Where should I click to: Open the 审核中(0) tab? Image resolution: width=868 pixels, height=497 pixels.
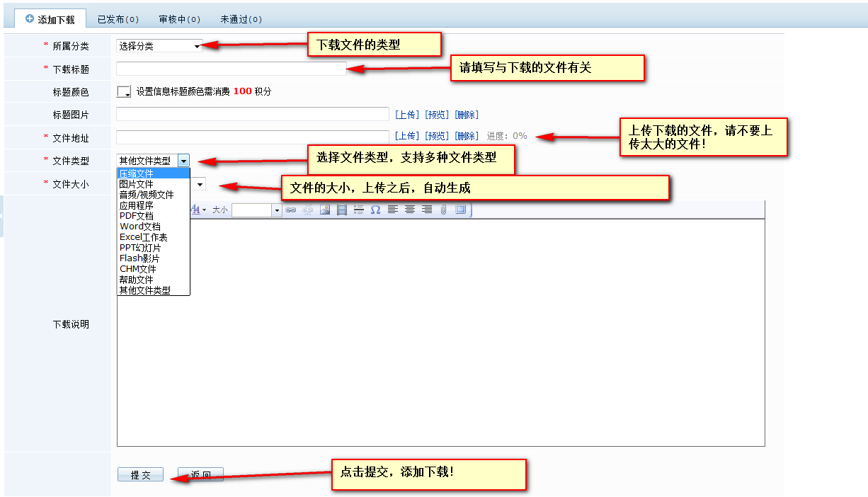(180, 19)
